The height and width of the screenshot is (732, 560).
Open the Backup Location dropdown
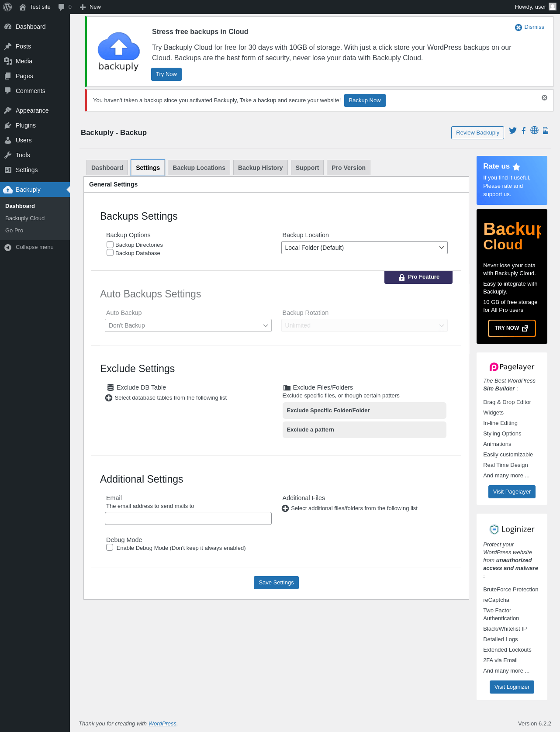pos(364,248)
